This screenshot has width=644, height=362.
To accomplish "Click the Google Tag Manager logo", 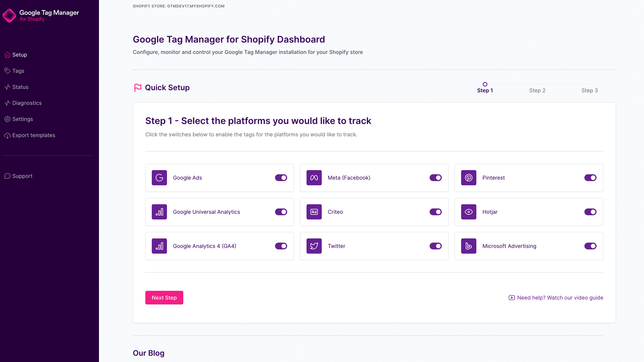I will coord(9,16).
